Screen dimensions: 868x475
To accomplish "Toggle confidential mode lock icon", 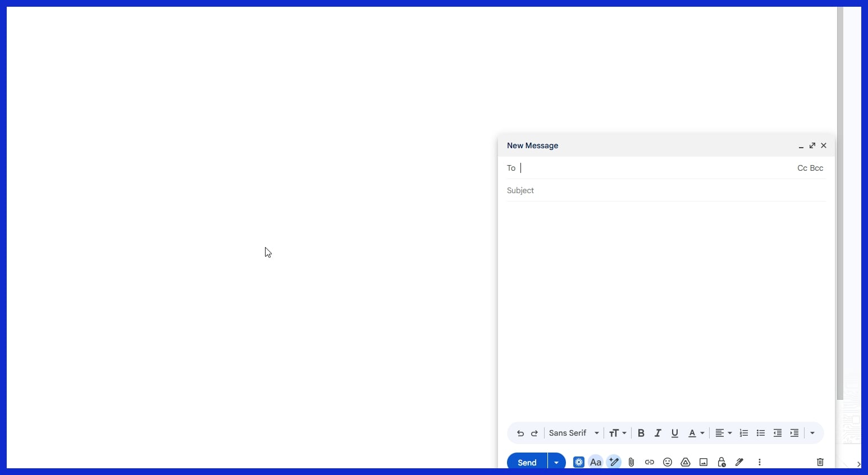I will [x=721, y=462].
